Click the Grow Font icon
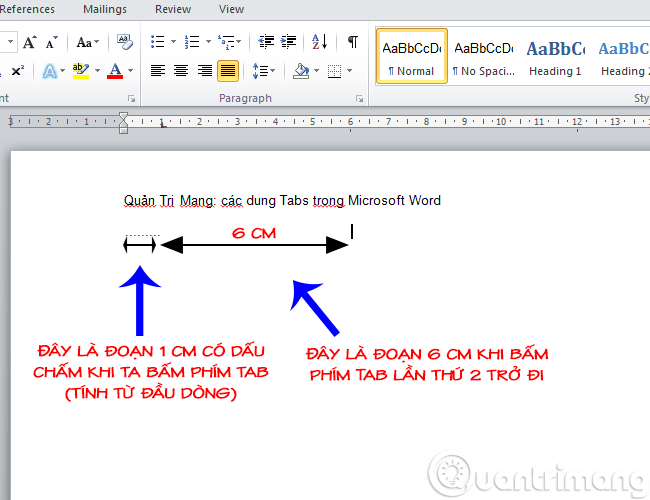This screenshot has width=650, height=500. coord(29,42)
